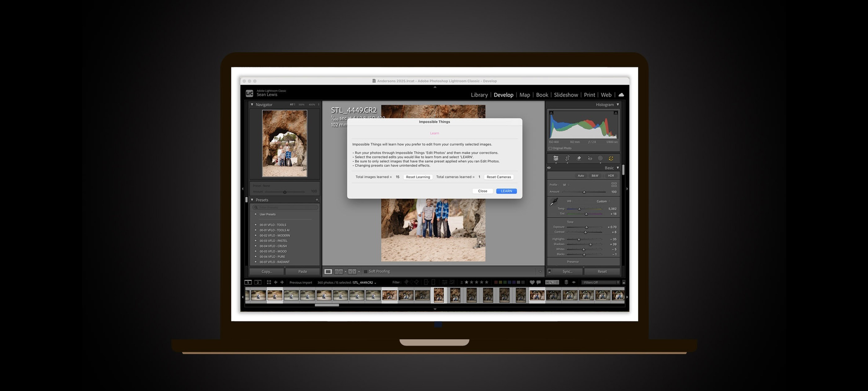Collapse the Basic panel disclosure triangle
This screenshot has width=868, height=391.
pyautogui.click(x=618, y=168)
